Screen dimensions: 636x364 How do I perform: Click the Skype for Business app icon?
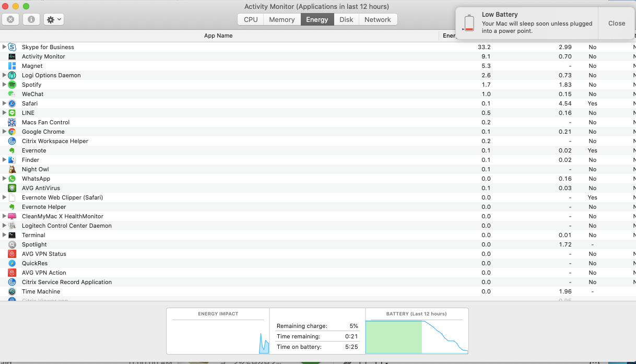click(12, 47)
